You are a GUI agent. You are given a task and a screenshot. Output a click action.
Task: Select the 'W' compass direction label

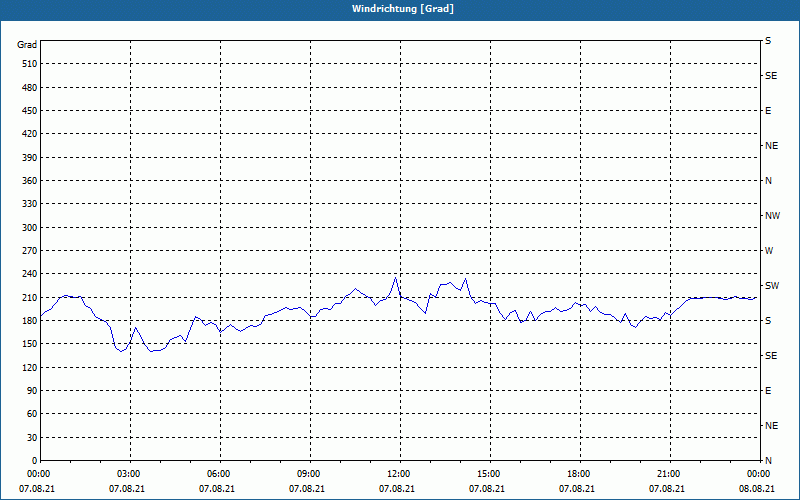click(769, 251)
